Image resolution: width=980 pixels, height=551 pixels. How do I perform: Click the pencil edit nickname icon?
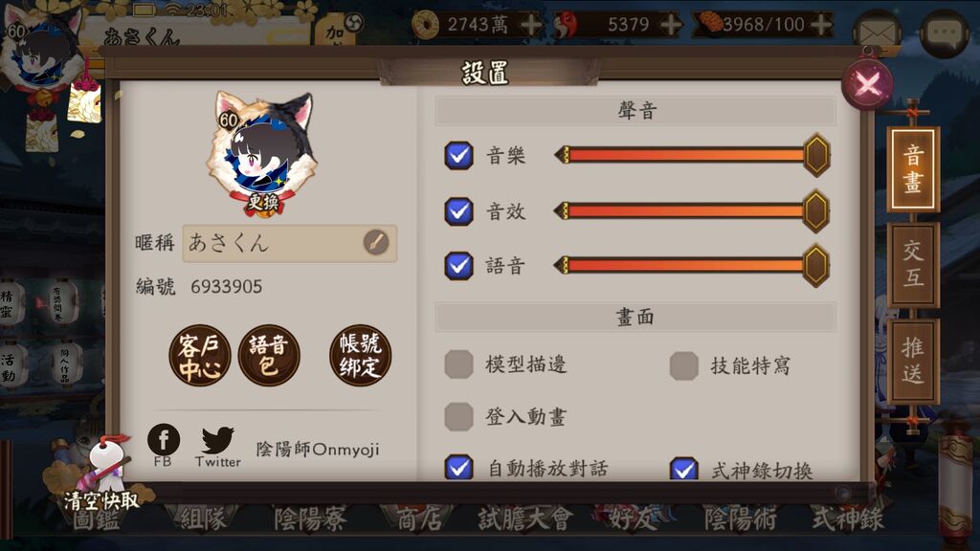pos(375,242)
